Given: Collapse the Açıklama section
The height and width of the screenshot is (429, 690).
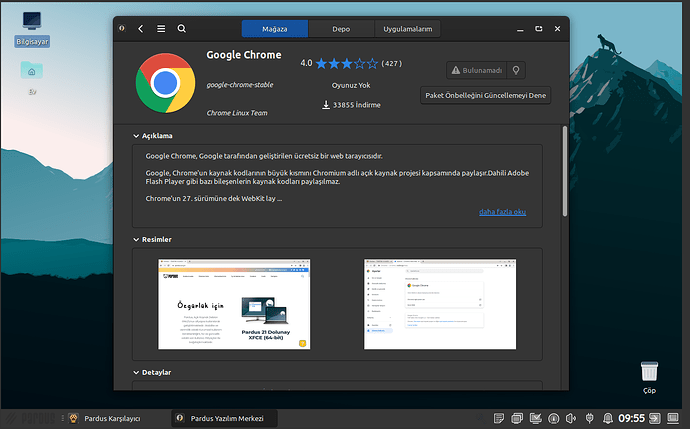Looking at the screenshot, I should [x=136, y=135].
